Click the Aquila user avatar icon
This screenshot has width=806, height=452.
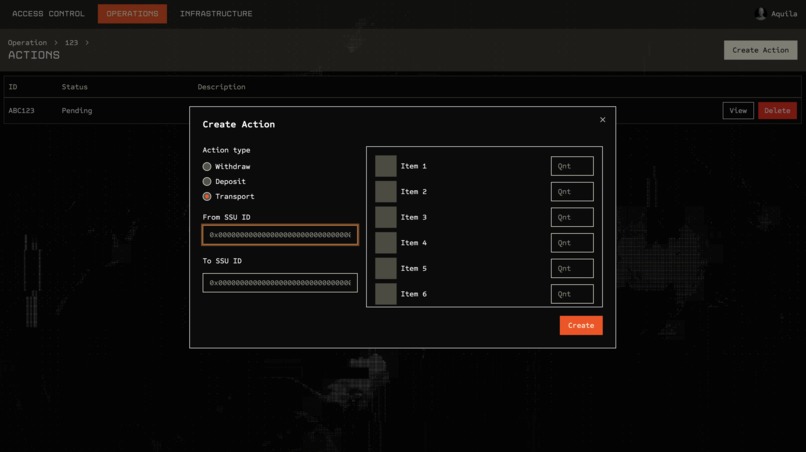760,14
